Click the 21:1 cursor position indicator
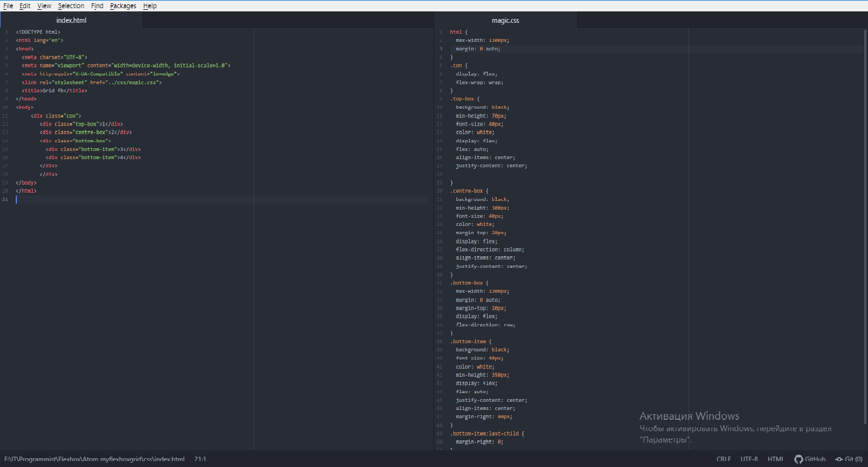The image size is (868, 467). [200, 459]
